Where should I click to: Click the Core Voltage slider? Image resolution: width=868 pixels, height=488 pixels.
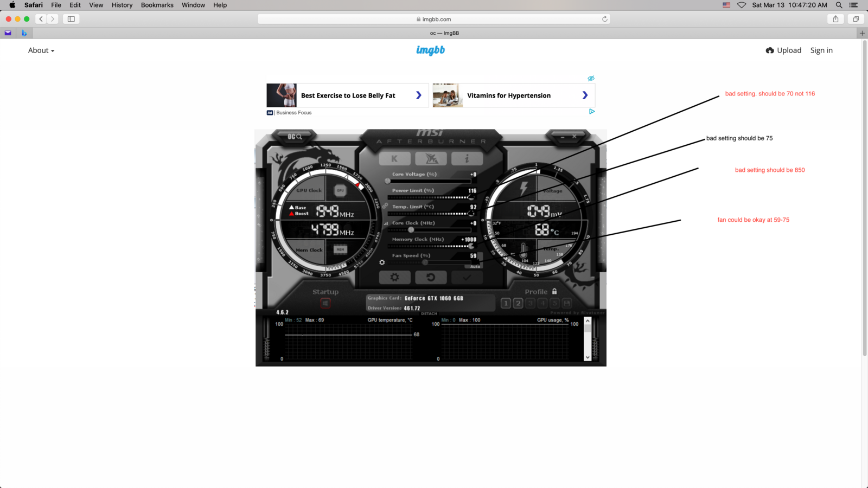pos(429,181)
